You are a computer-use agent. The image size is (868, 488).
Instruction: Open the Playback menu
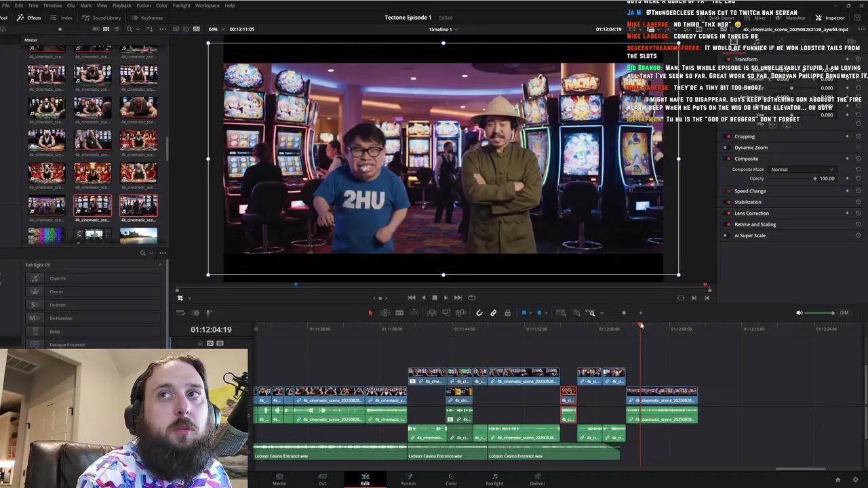[x=122, y=5]
